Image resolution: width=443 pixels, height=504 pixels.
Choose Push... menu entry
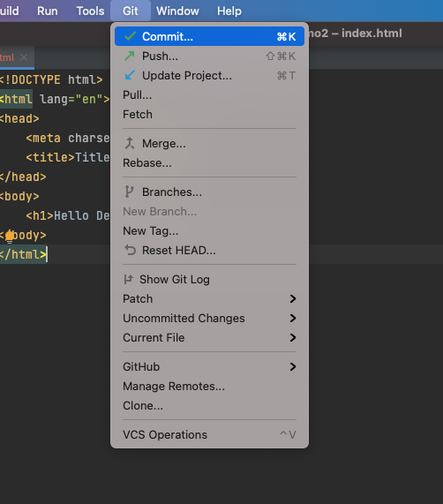tap(209, 56)
